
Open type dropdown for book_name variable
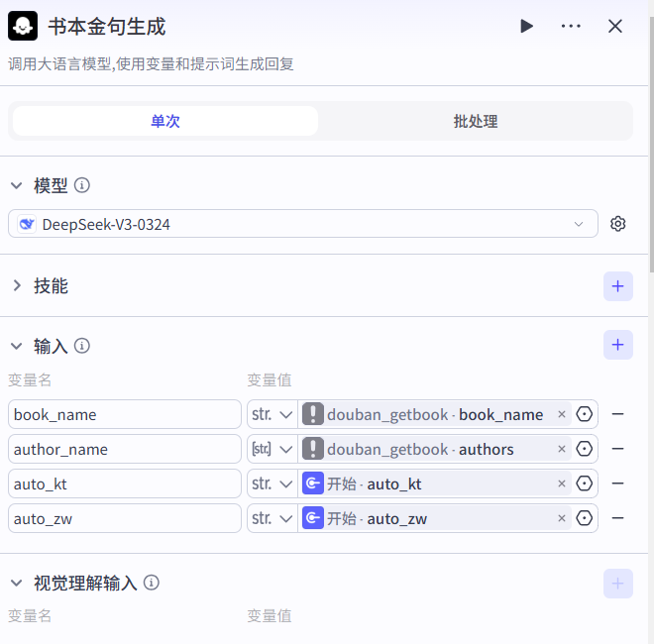[x=272, y=414]
